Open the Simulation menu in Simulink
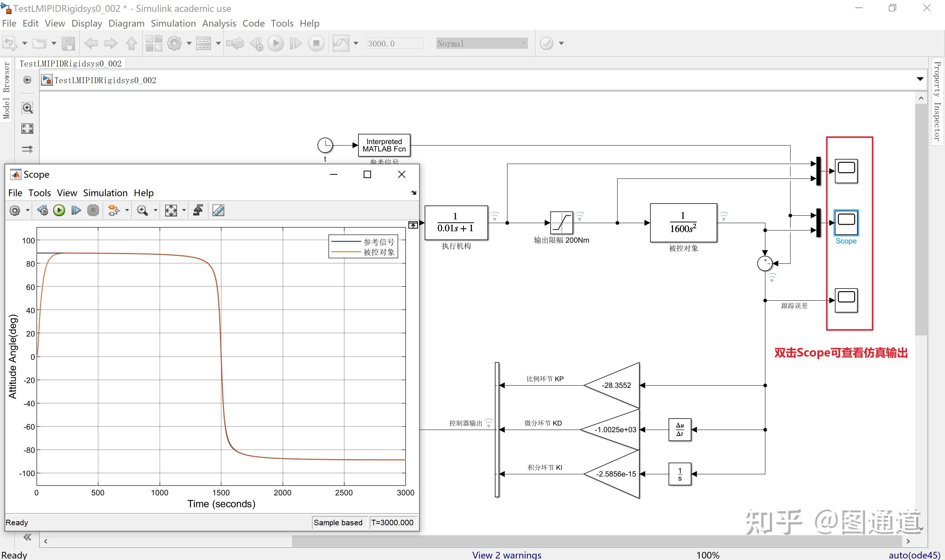The image size is (945, 560). point(173,23)
